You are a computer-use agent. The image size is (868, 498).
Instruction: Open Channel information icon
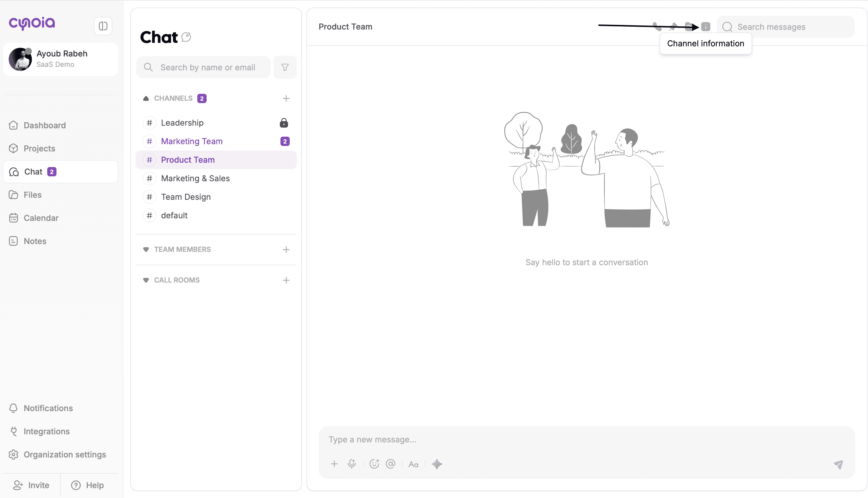(705, 27)
